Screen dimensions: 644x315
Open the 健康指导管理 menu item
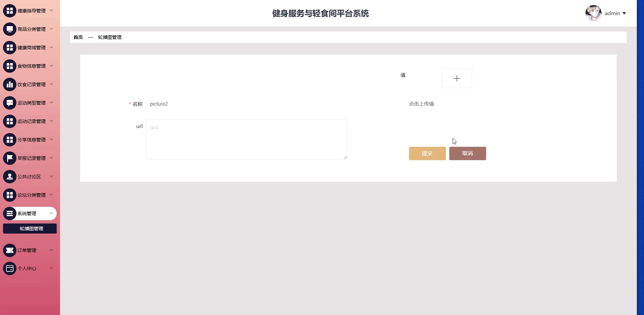pos(30,11)
